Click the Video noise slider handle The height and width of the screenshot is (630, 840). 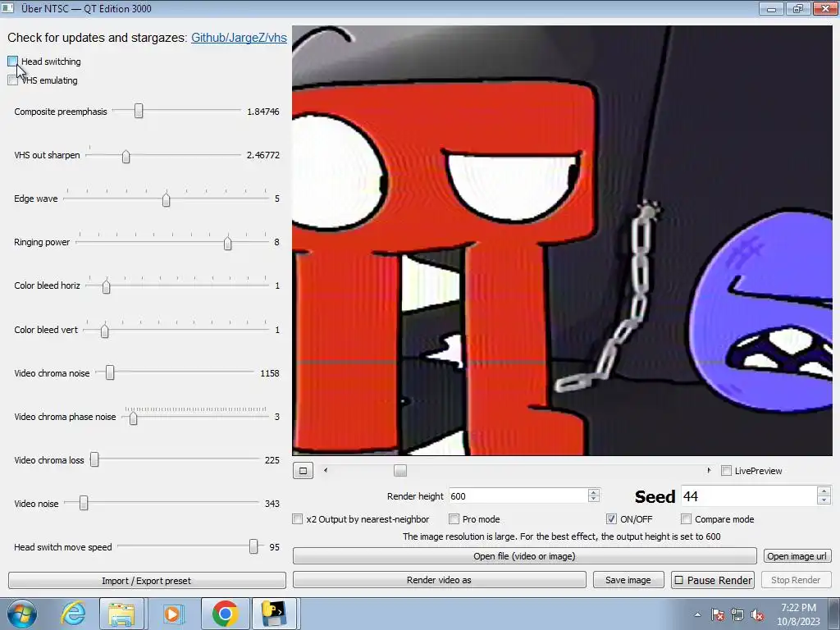(84, 503)
